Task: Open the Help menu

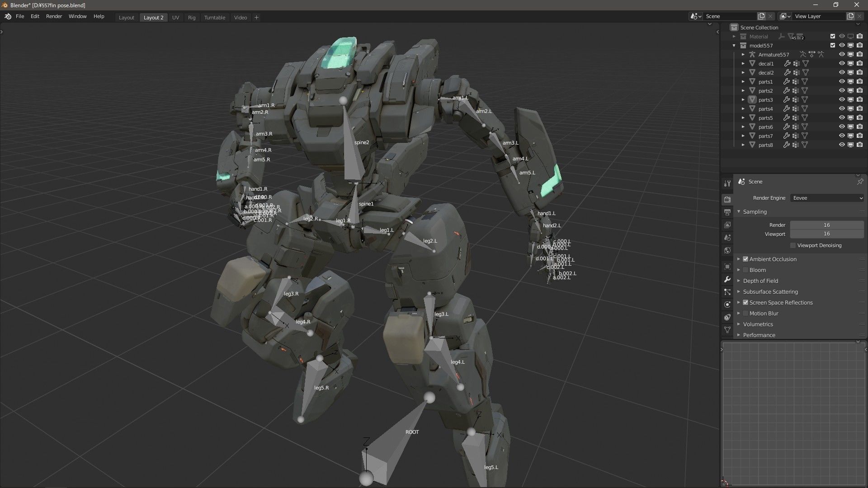Action: click(99, 16)
